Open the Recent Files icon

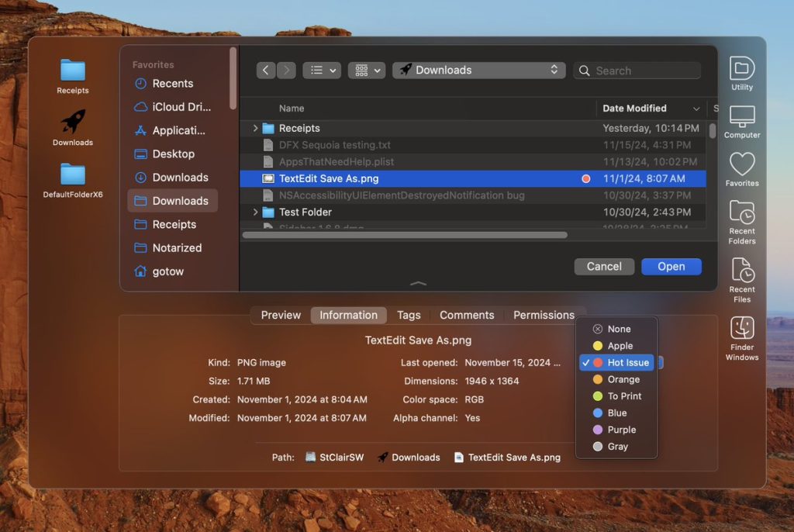tap(742, 271)
